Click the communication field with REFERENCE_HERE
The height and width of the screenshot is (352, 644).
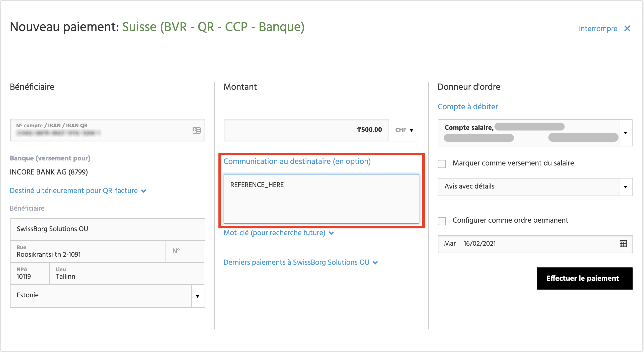(321, 199)
